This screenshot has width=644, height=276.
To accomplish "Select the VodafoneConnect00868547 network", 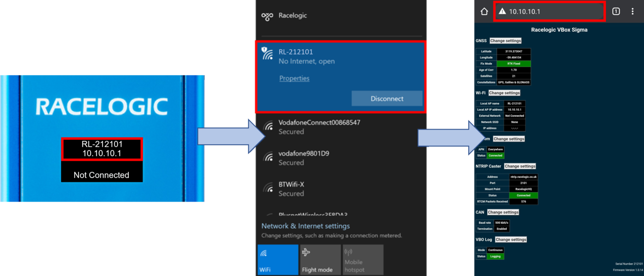I will (341, 127).
